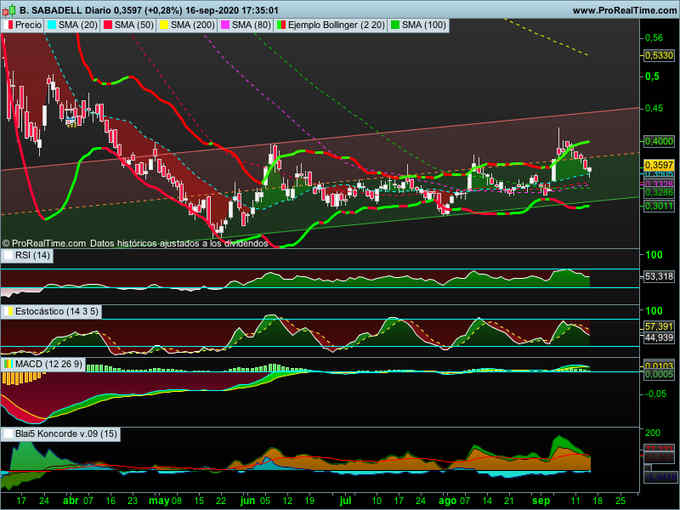
Task: Click the abr month label
Action: point(70,501)
